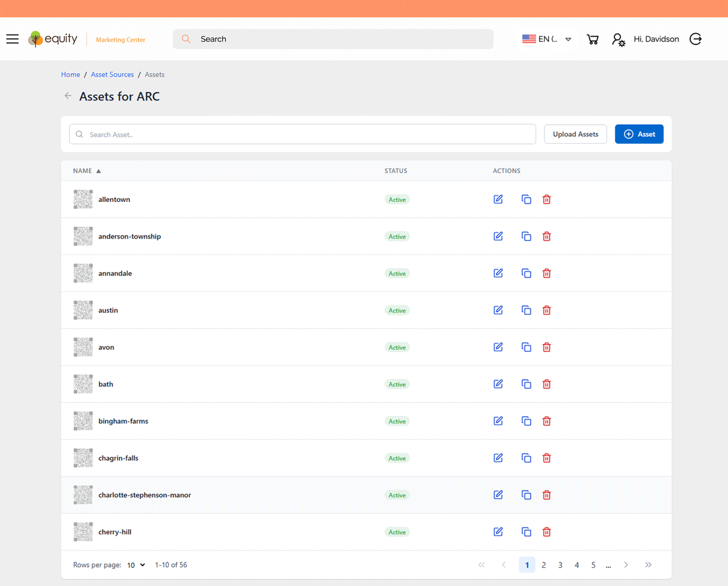Open the shopping cart

pyautogui.click(x=592, y=39)
